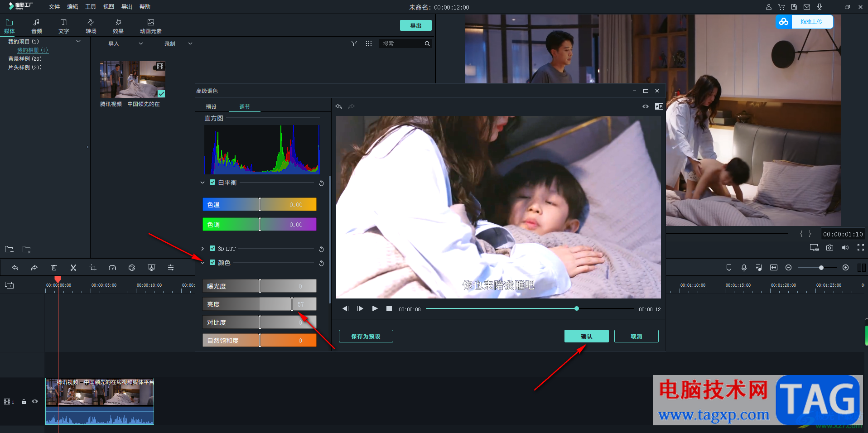Click the add track icon

click(9, 285)
